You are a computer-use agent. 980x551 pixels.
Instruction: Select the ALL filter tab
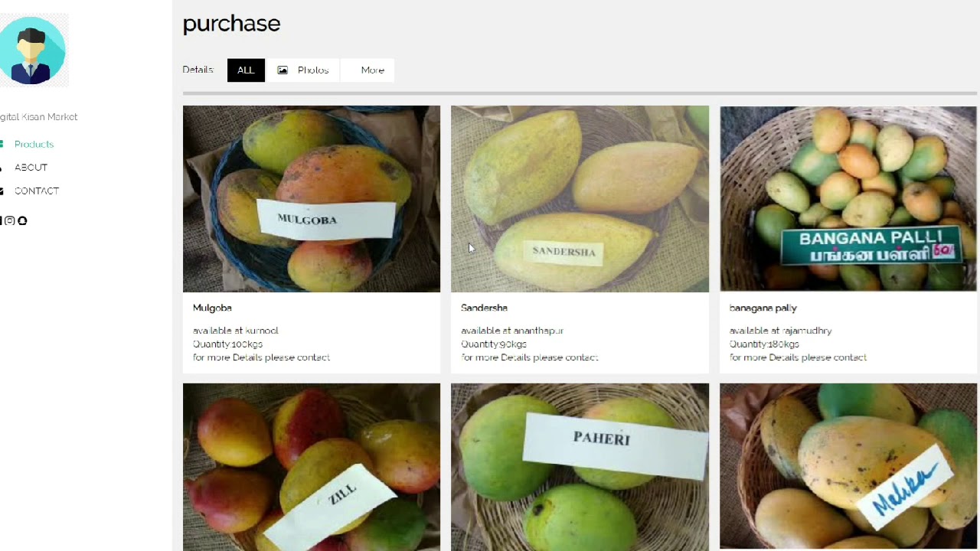(246, 70)
